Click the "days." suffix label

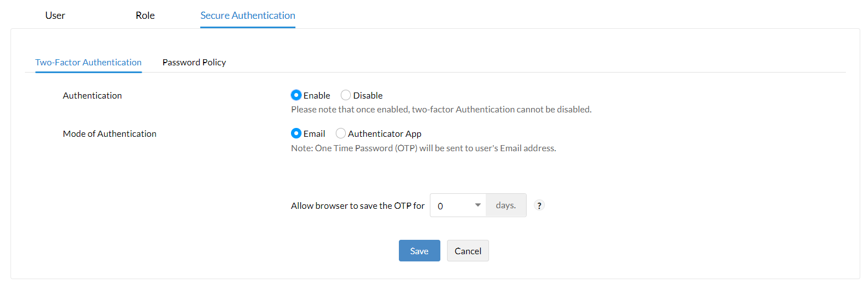(506, 205)
